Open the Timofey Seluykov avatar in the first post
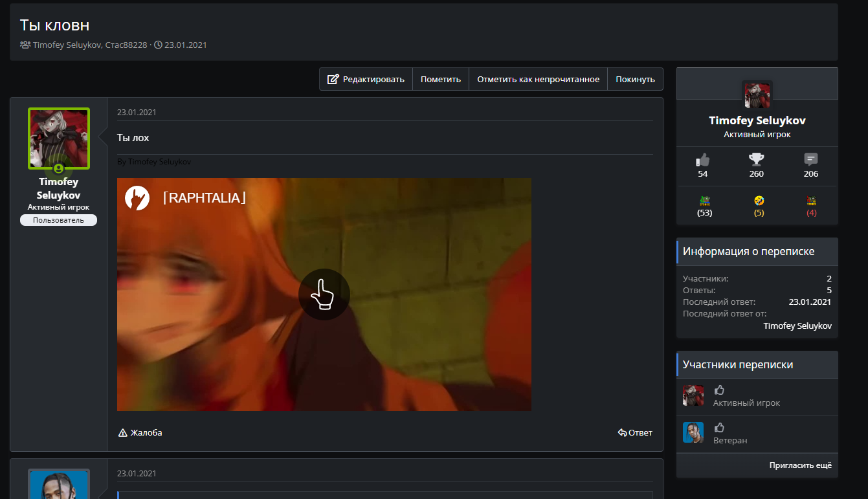The height and width of the screenshot is (499, 868). pos(59,138)
